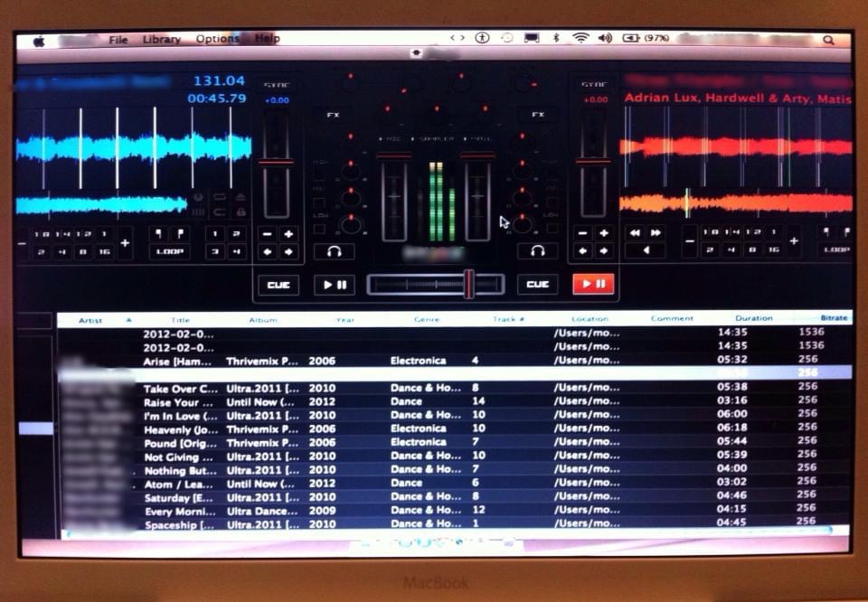868x602 pixels.
Task: Sort library by Duration column
Action: point(753,318)
